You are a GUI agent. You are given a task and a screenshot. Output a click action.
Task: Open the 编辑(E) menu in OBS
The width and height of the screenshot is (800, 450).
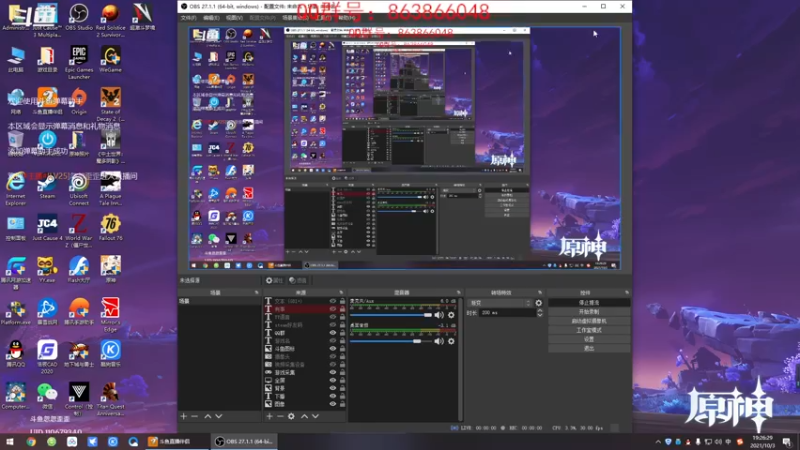click(211, 18)
